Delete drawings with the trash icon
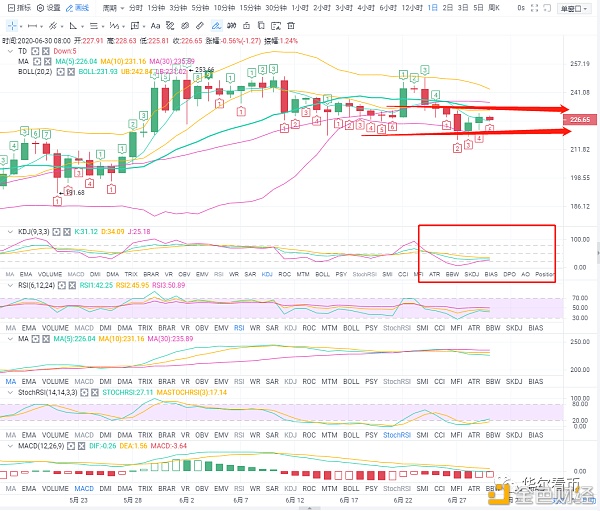Screen dimensions: 600x511 coord(291,26)
